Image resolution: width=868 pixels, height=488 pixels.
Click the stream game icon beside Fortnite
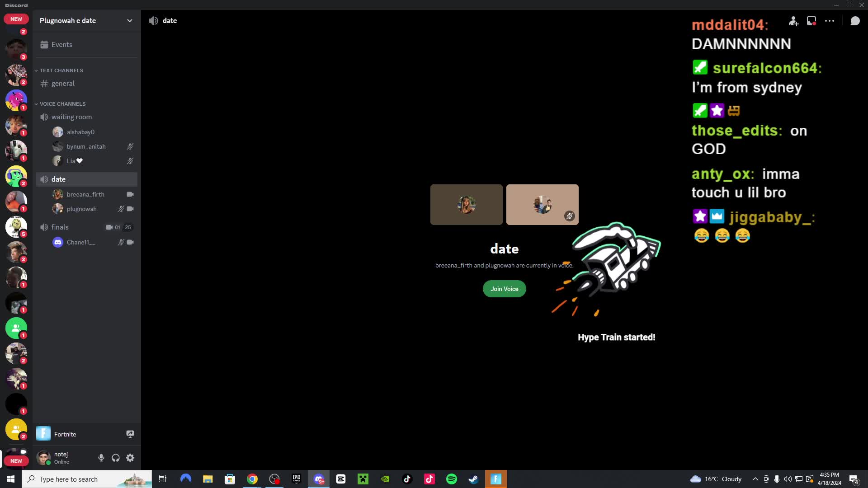coord(130,434)
